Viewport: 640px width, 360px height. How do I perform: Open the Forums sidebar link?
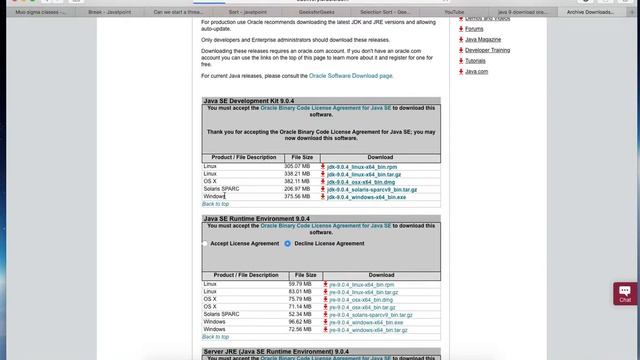coord(474,29)
